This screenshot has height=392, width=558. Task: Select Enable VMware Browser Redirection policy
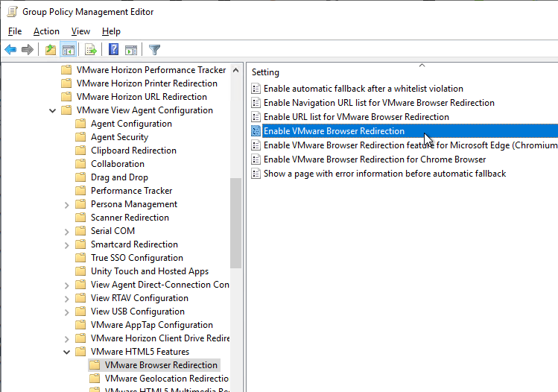pyautogui.click(x=334, y=131)
